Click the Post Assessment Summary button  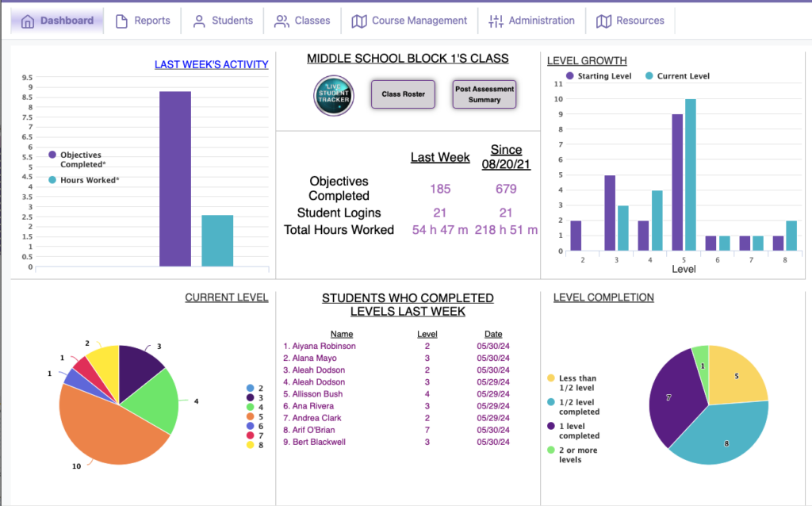484,94
